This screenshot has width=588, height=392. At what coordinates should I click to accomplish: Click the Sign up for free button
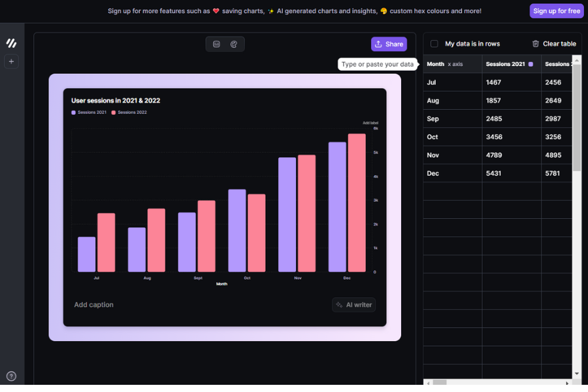pos(556,10)
